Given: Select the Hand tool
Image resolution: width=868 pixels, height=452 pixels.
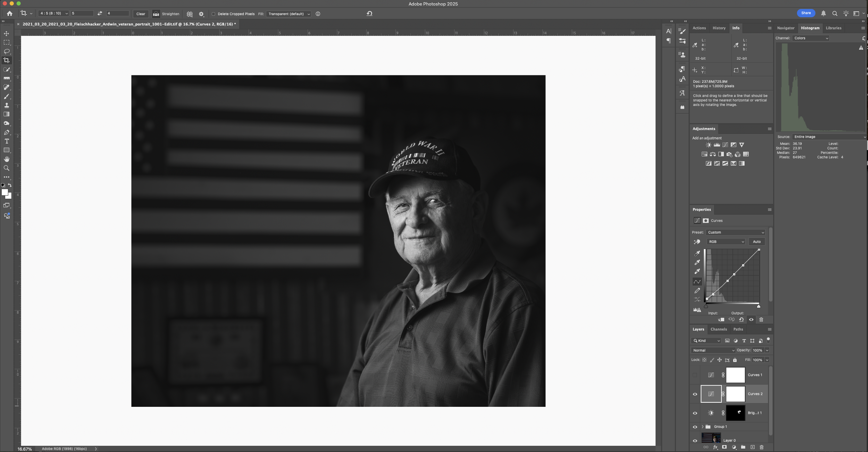Looking at the screenshot, I should 7,159.
